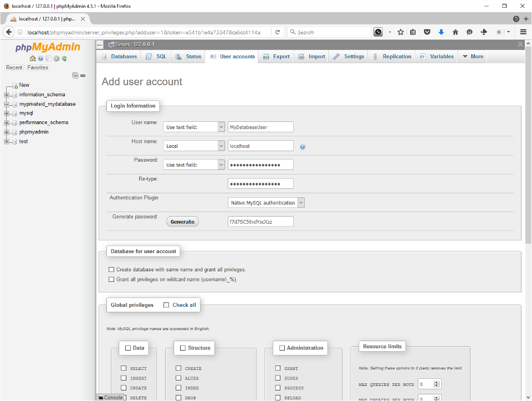Image resolution: width=532 pixels, height=401 pixels.
Task: Click the Favorites tables button
Action: click(38, 68)
